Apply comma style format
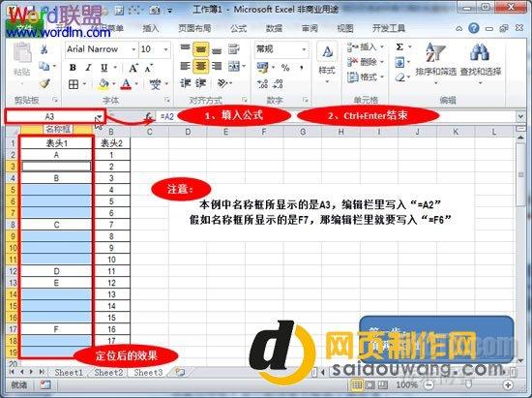Image resolution: width=532 pixels, height=398 pixels. (301, 68)
